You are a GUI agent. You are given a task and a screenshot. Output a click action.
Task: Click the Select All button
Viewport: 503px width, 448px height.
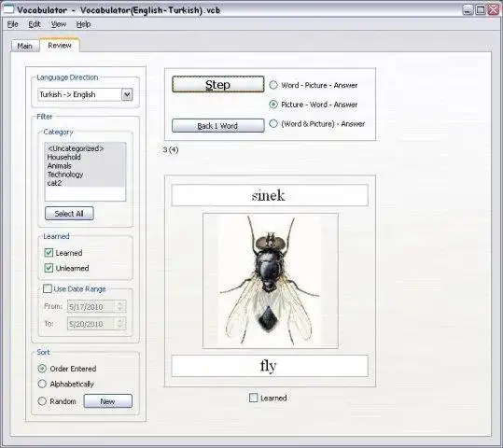coord(69,214)
